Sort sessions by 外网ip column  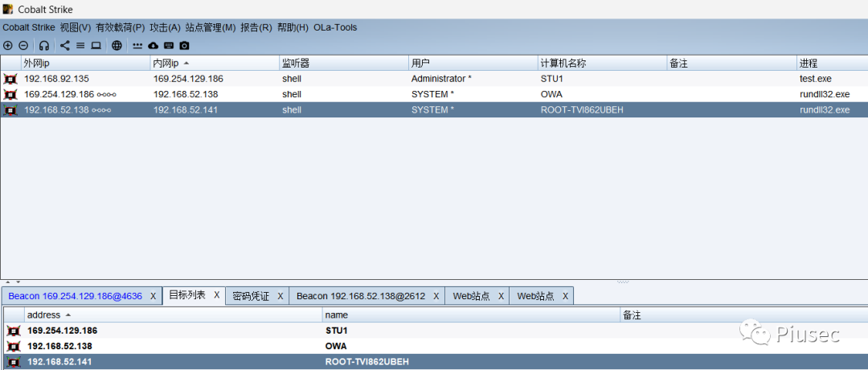pos(85,64)
